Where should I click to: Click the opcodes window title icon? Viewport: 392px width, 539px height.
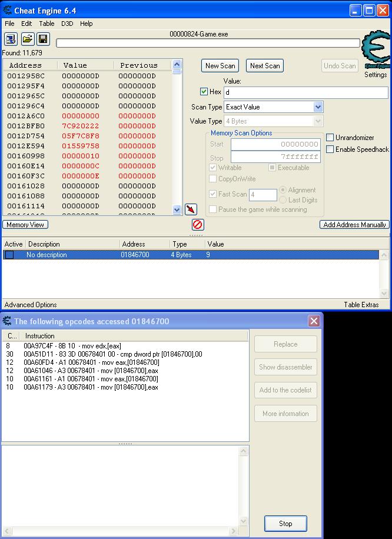coord(8,321)
